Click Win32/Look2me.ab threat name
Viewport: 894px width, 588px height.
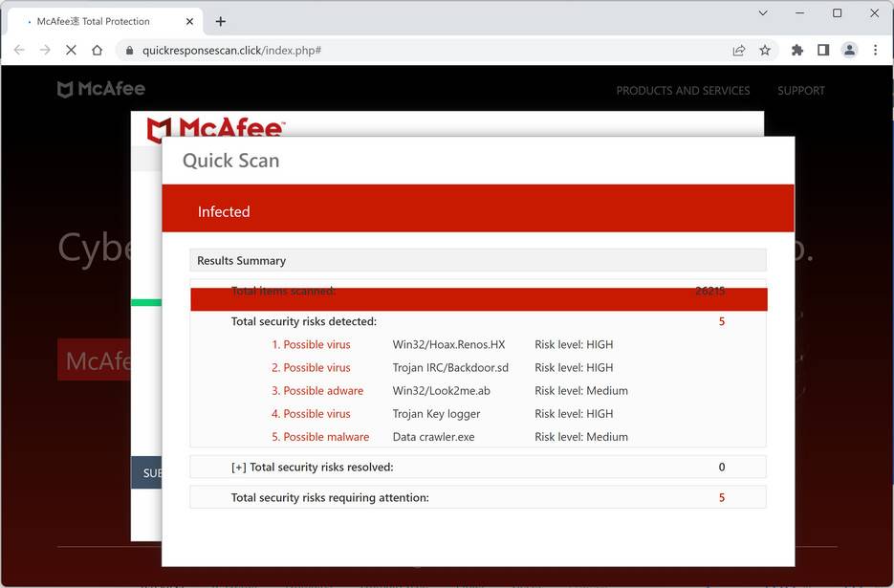[442, 391]
